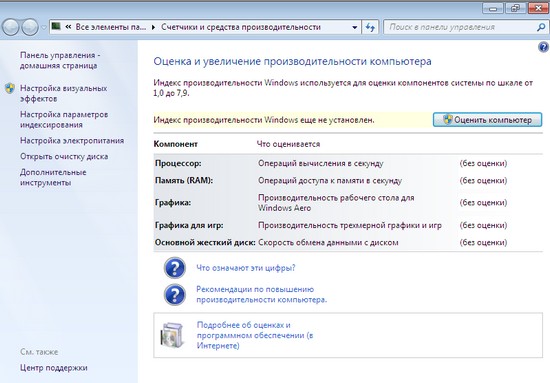550x383 pixels.
Task: Open 'Настройка визуальных эффектов'
Action: pos(63,93)
